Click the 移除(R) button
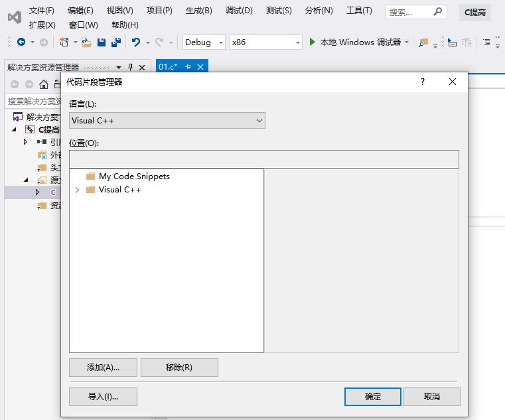Viewport: 505px width, 420px height. click(x=179, y=368)
